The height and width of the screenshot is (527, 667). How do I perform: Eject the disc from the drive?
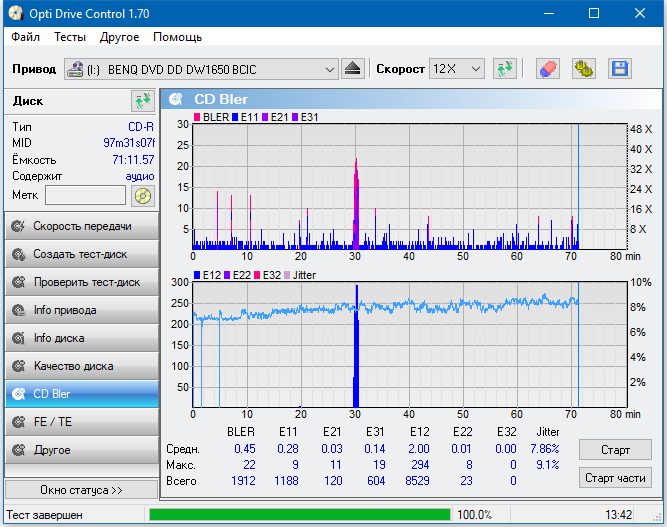(353, 69)
